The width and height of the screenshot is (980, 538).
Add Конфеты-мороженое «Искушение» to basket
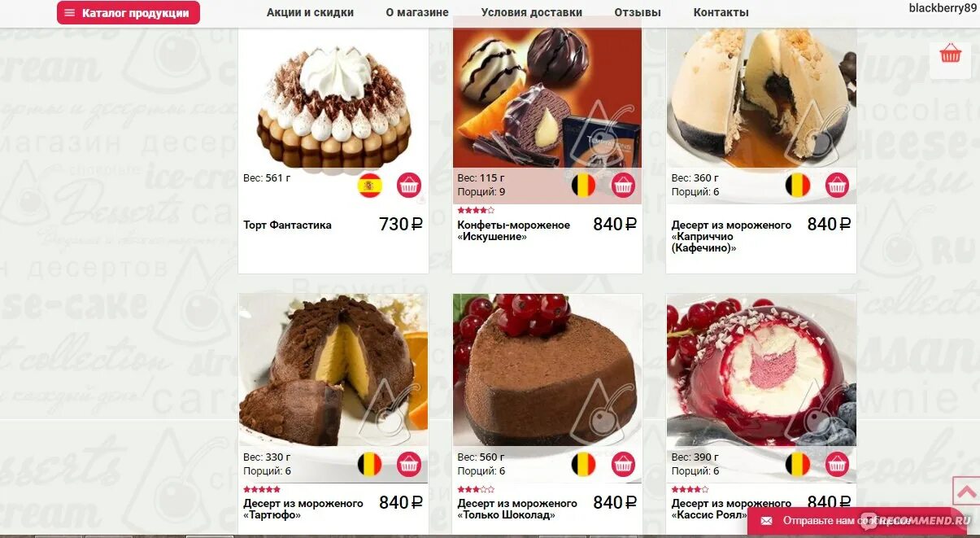pos(623,186)
